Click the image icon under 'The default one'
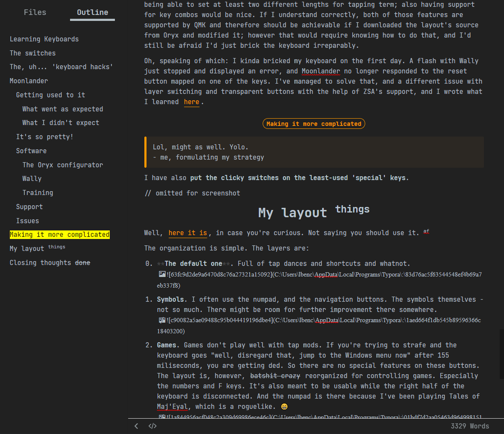 [x=162, y=274]
